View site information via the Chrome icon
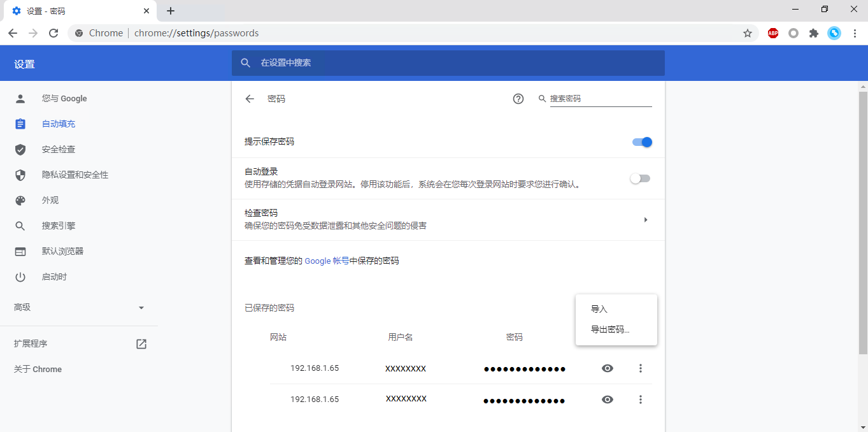 point(79,33)
